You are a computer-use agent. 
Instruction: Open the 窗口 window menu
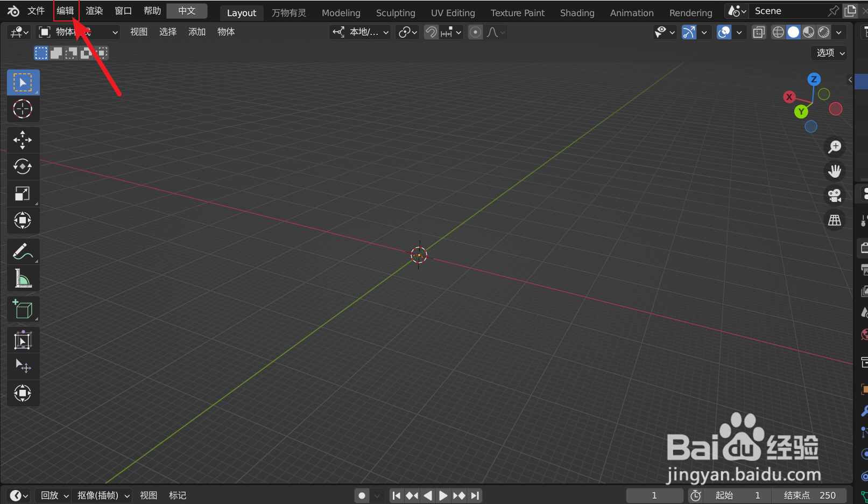click(x=123, y=11)
